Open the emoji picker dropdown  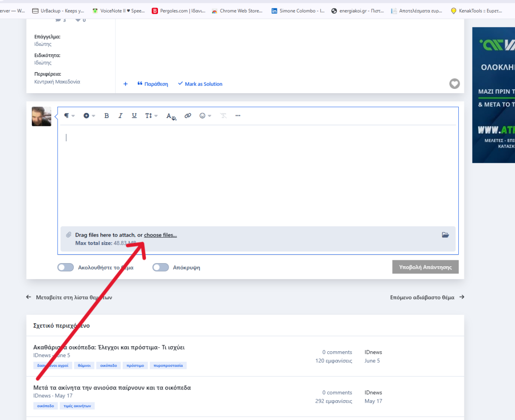(x=205, y=116)
